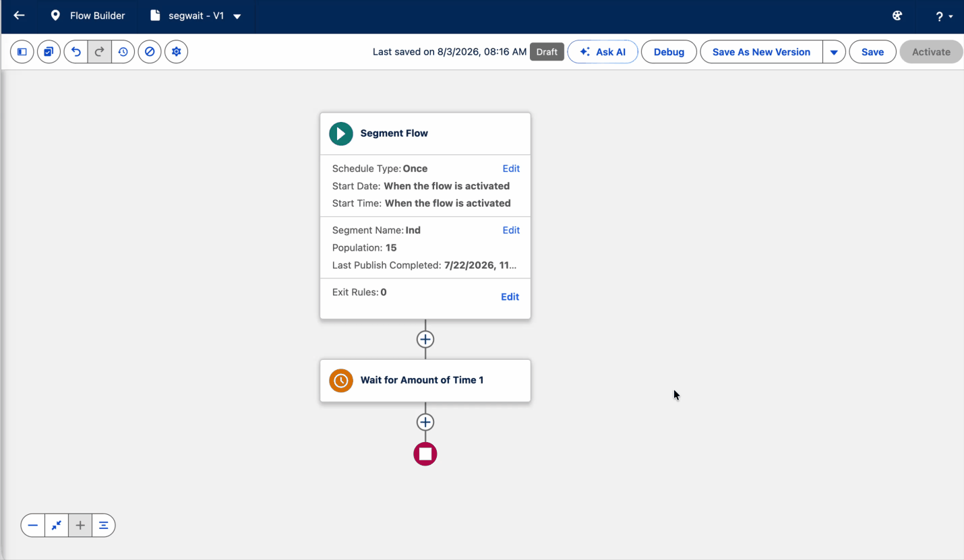
Task: Click the back arrow in the header
Action: pos(19,15)
